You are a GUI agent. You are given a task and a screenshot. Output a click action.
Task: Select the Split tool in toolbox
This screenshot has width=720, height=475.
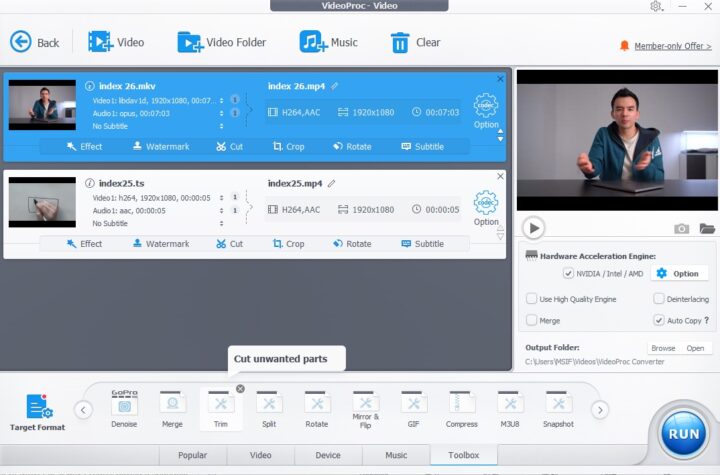[269, 404]
